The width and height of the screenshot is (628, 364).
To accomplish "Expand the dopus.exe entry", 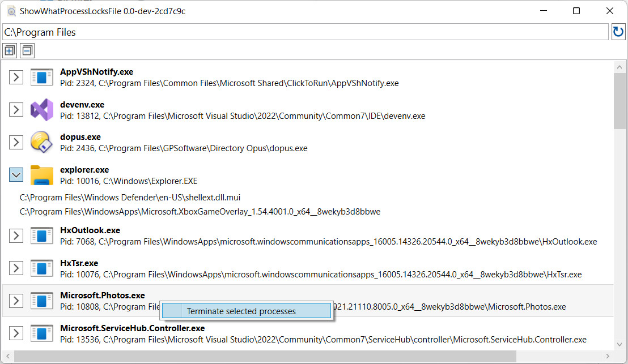I will (x=16, y=142).
